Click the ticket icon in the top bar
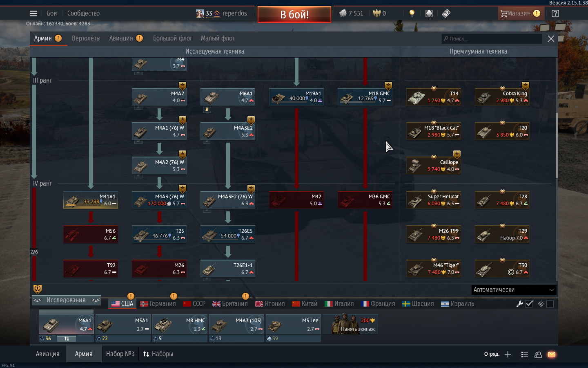 [446, 13]
